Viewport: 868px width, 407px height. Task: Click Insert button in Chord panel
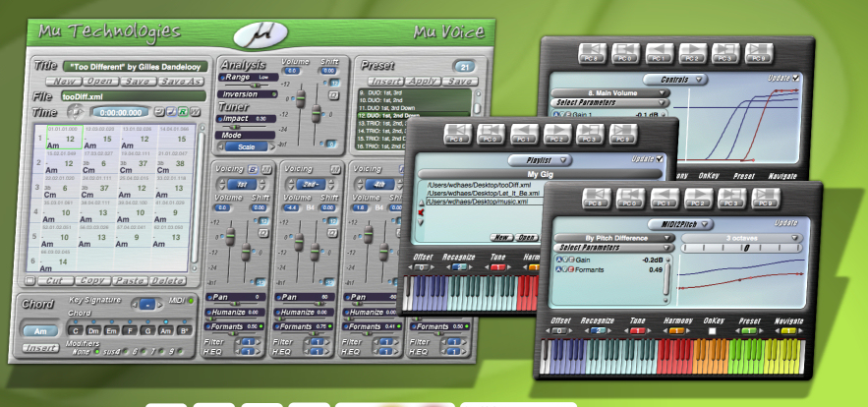[x=41, y=348]
